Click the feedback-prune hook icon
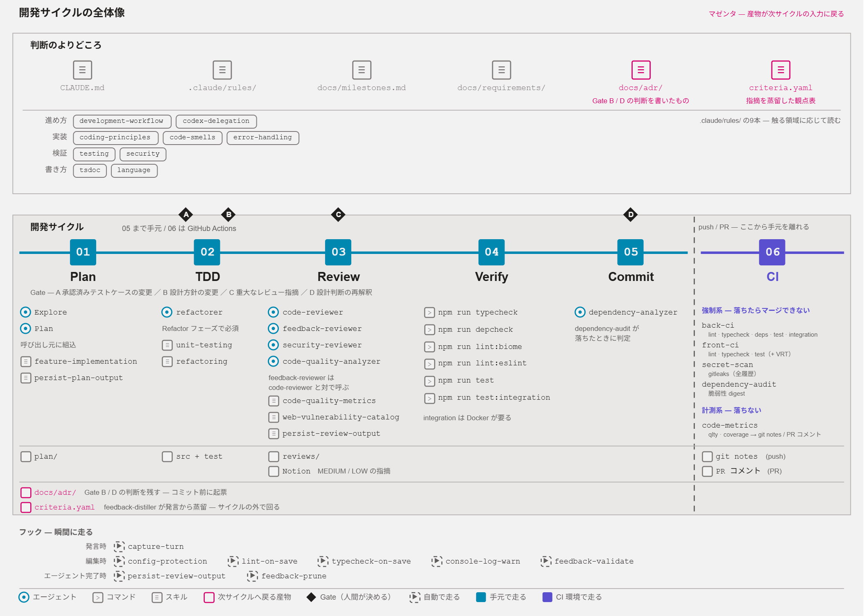 pyautogui.click(x=253, y=576)
